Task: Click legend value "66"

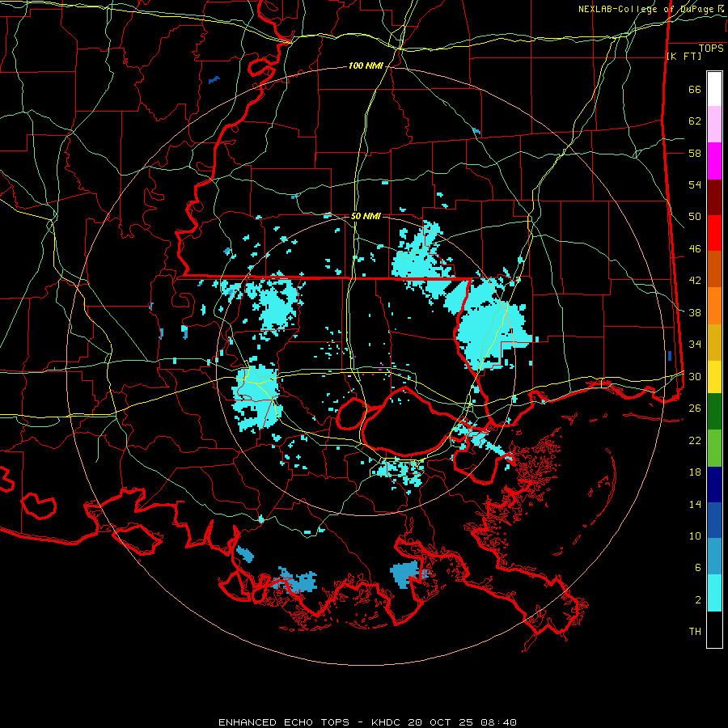Action: click(x=695, y=90)
